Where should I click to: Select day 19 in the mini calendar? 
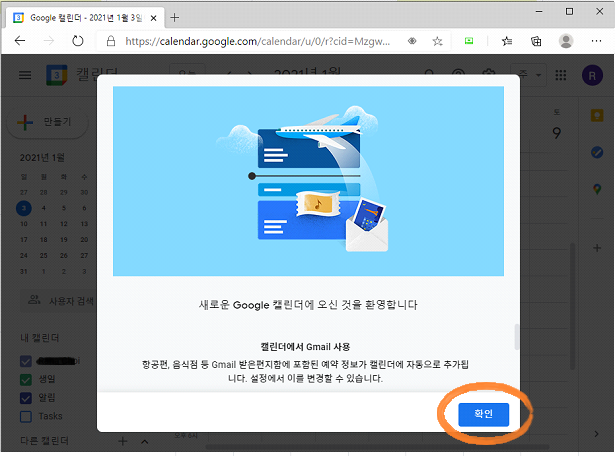point(64,240)
